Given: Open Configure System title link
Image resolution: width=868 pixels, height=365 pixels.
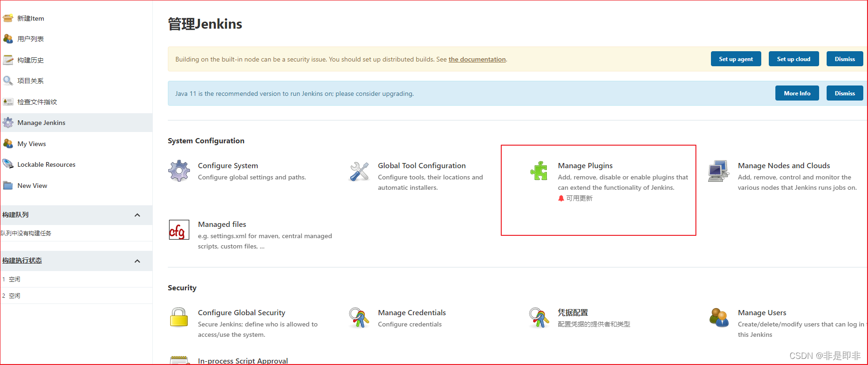Looking at the screenshot, I should point(228,165).
